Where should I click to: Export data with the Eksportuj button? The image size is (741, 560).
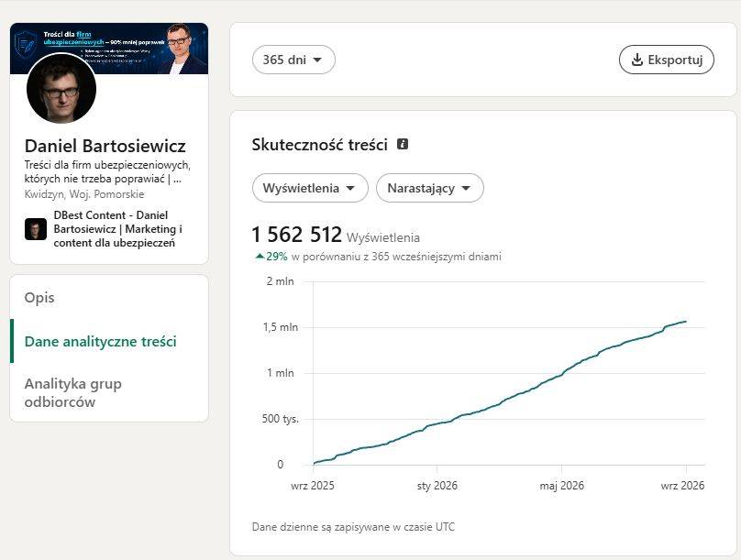667,60
